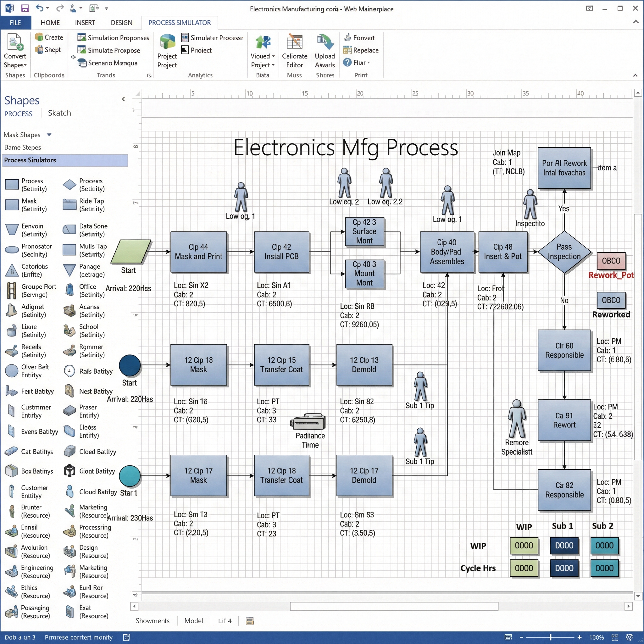Switch to the Model sheet tab
The height and width of the screenshot is (644, 644).
193,621
